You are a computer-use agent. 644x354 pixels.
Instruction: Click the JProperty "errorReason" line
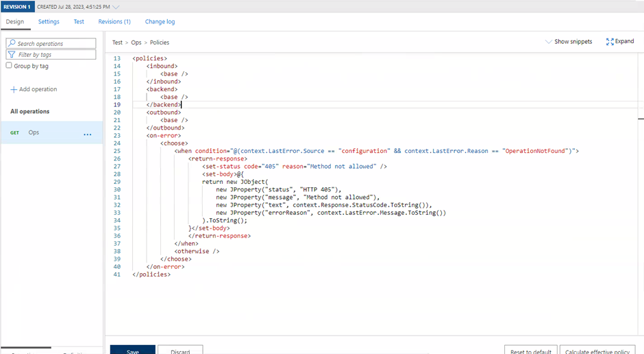[x=331, y=213]
